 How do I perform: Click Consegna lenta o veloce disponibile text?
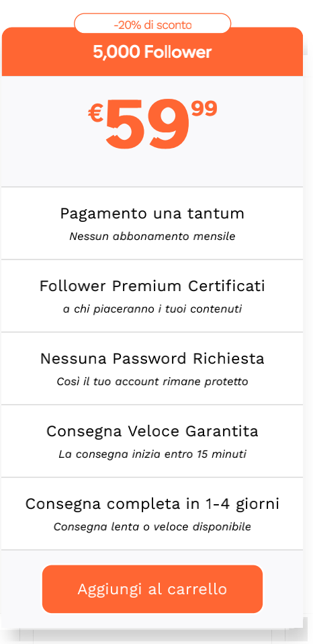152,526
